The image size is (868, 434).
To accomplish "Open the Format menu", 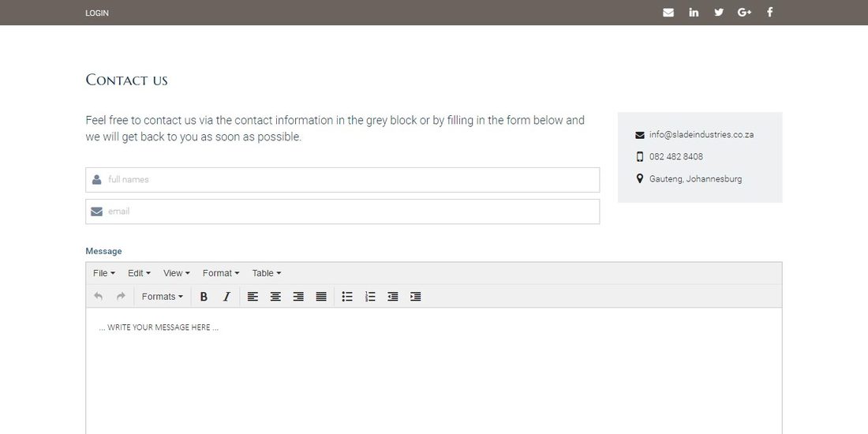I will (221, 273).
